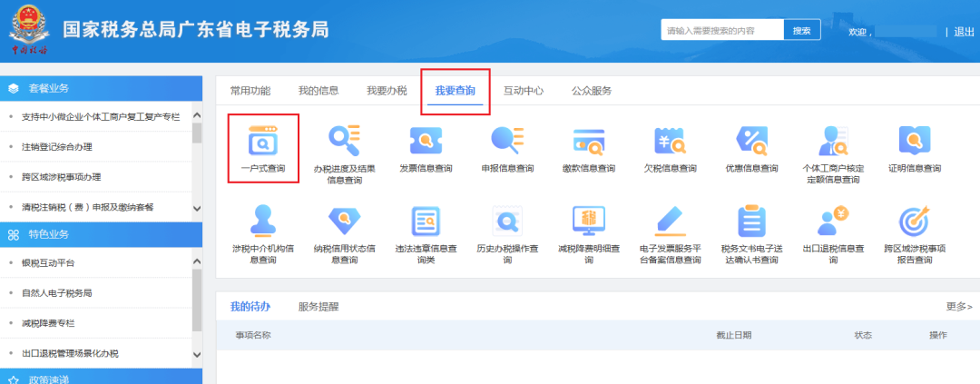Open 银税互动平台 link
Image resolution: width=980 pixels, height=384 pixels.
click(48, 263)
